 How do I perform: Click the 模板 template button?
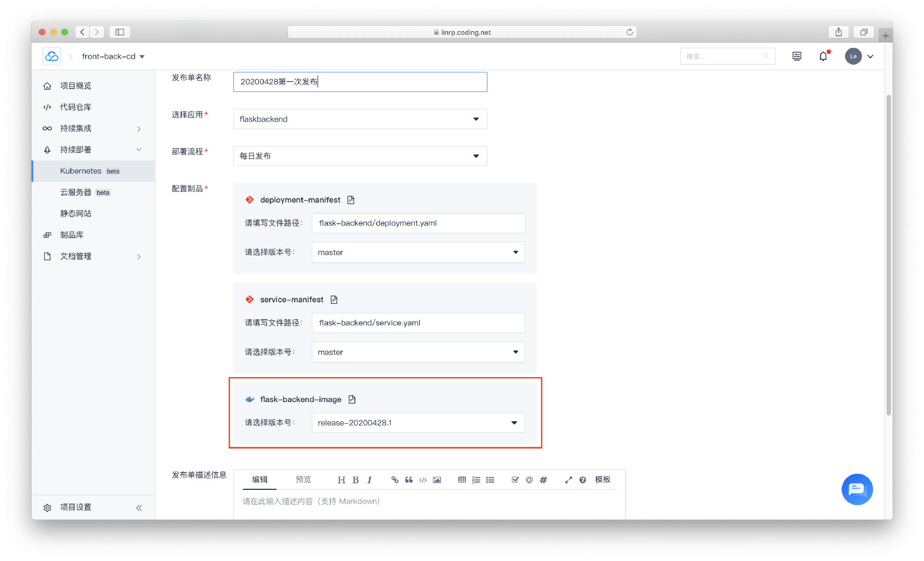pos(603,479)
